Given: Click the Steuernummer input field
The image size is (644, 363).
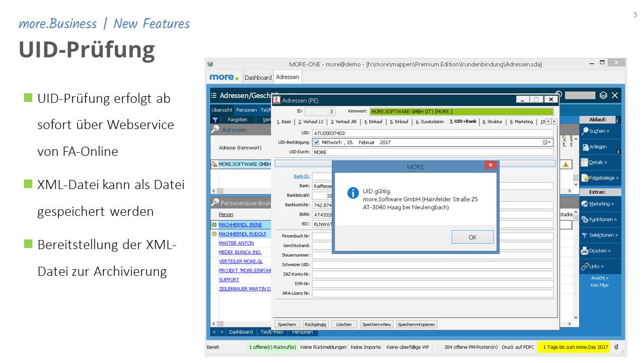Looking at the screenshot, I should 433,255.
